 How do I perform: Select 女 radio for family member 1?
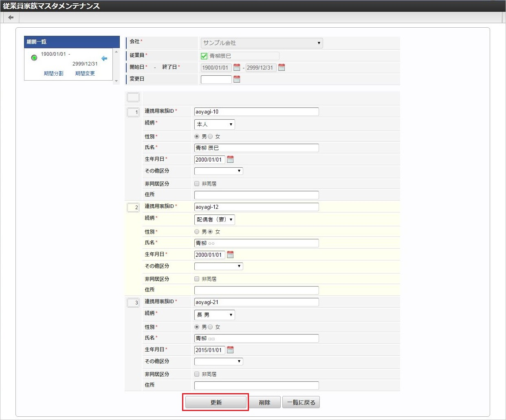coord(210,136)
